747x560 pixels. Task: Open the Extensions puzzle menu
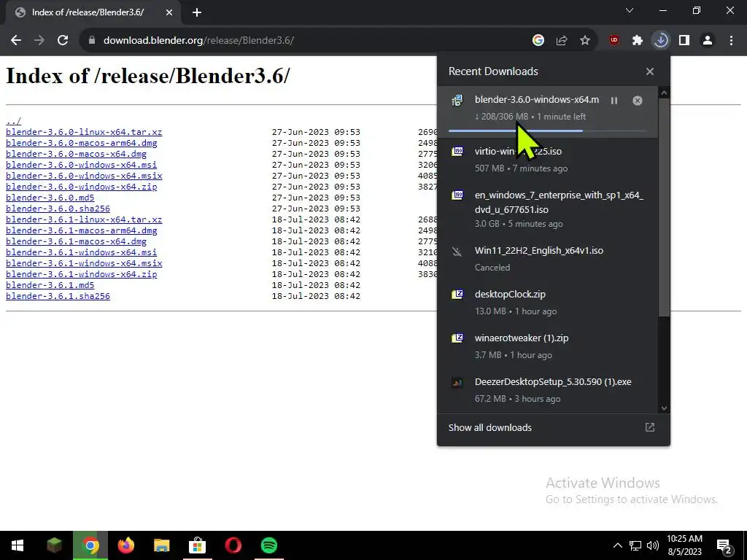click(x=638, y=41)
